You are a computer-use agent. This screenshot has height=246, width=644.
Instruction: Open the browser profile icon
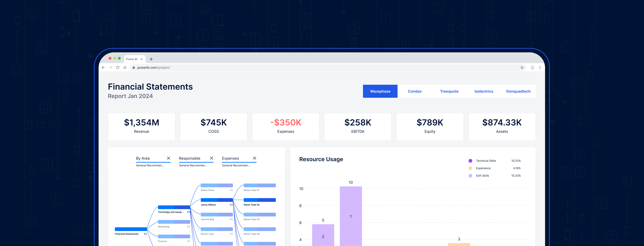coord(532,68)
